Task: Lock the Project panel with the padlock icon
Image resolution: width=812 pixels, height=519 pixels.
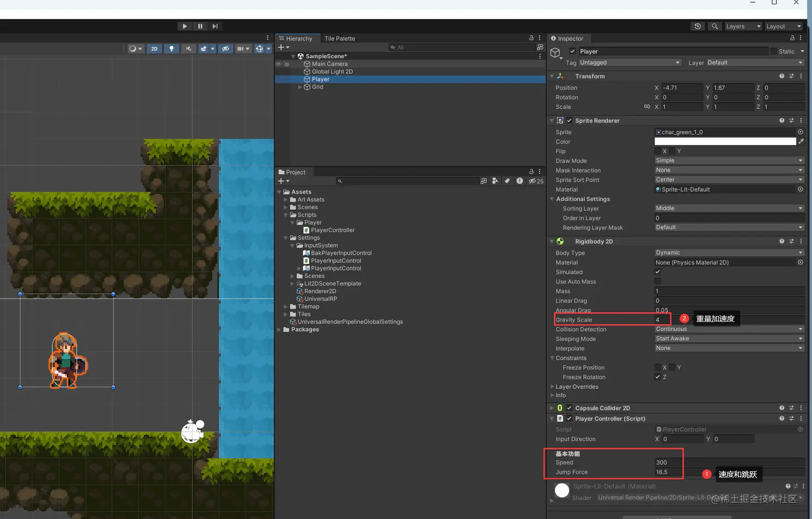Action: pyautogui.click(x=531, y=172)
